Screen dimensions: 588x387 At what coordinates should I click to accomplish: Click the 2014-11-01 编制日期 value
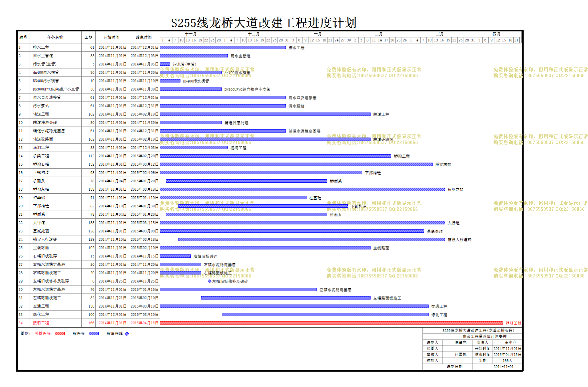coord(504,367)
